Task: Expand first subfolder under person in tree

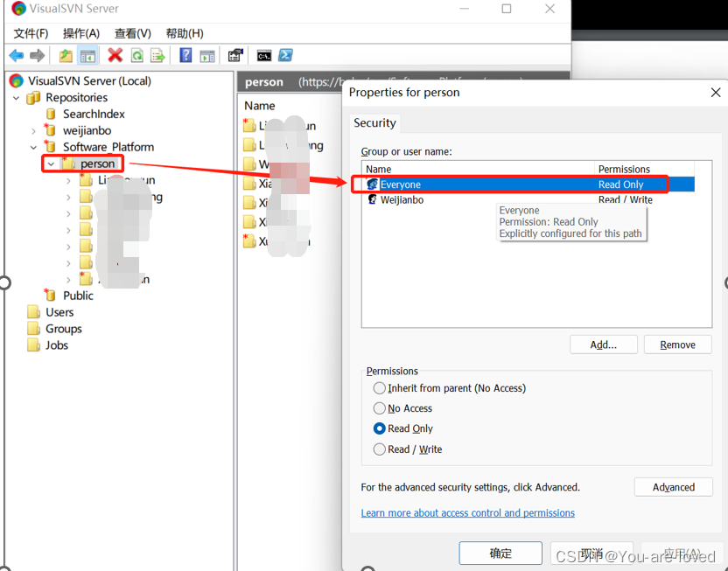Action: click(x=69, y=181)
